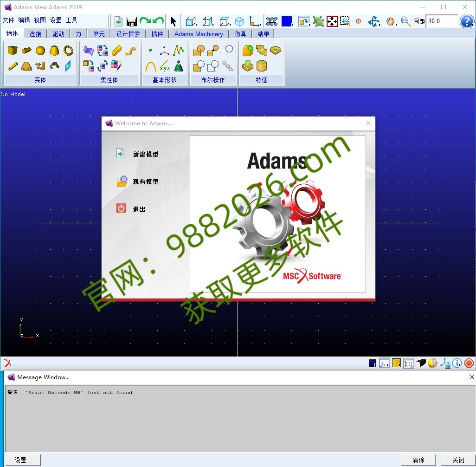Select the first flexible body icon
This screenshot has width=476, height=467.
coord(88,51)
